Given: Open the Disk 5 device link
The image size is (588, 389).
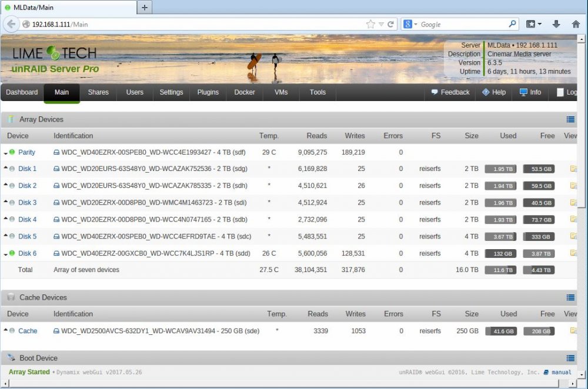Looking at the screenshot, I should coord(28,236).
